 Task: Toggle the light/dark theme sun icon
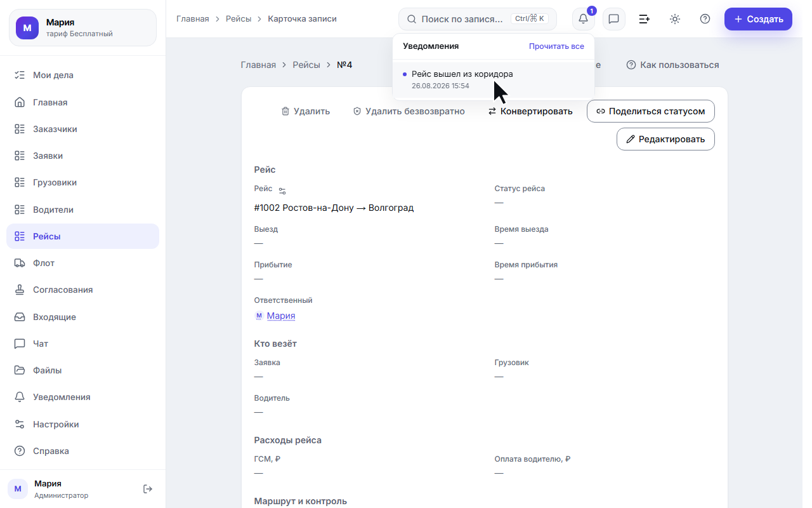click(x=675, y=19)
